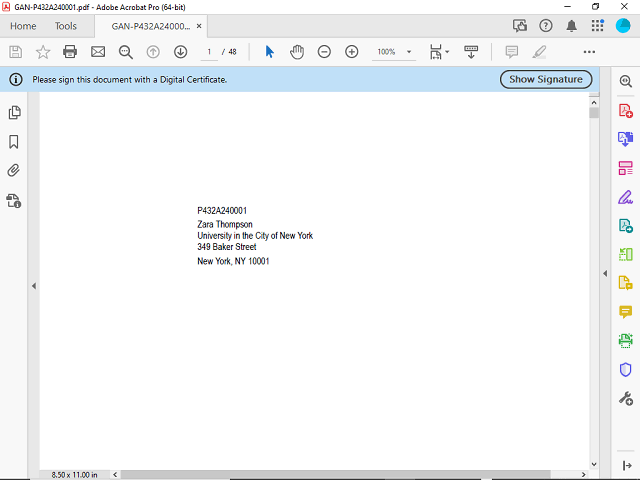Switch to Home tab
The width and height of the screenshot is (640, 480).
(23, 26)
